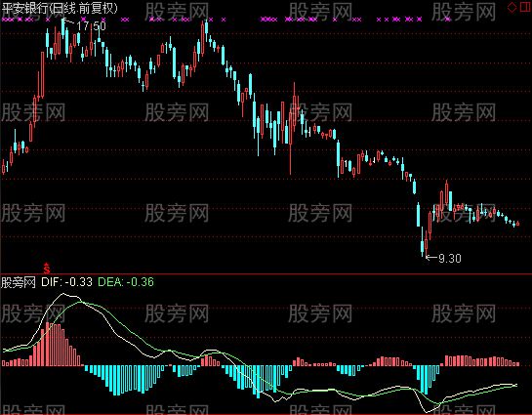Click the 股旁网 indicator name beside DIF
This screenshot has height=415, width=532.
point(19,282)
